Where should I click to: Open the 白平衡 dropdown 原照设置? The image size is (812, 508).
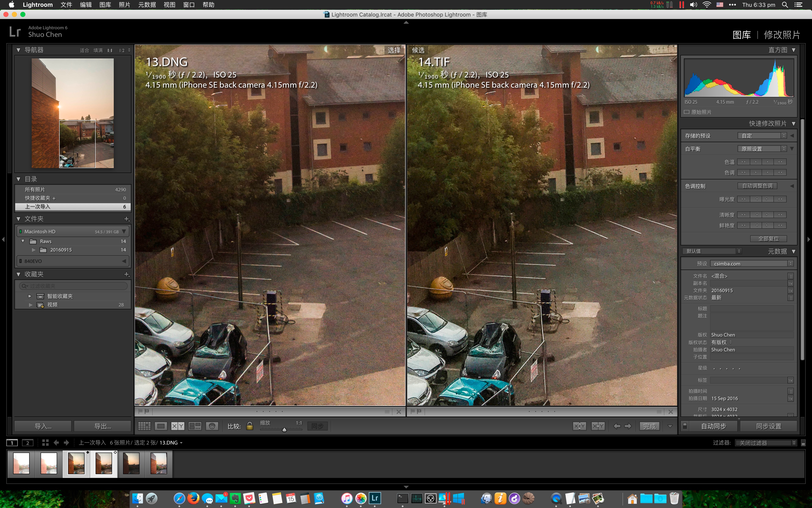[762, 149]
